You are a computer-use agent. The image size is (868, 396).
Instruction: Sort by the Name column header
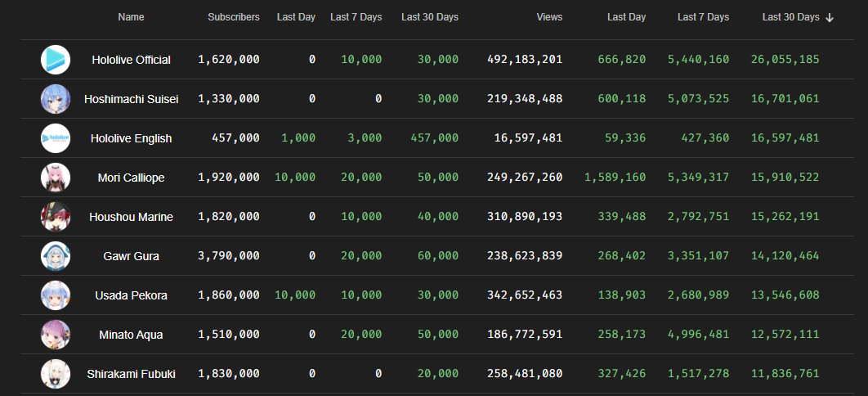131,17
